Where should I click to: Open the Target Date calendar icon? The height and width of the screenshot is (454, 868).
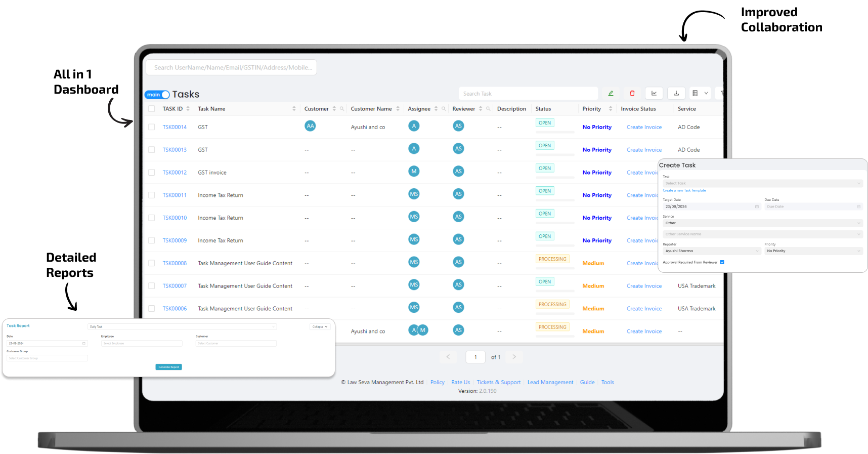757,207
